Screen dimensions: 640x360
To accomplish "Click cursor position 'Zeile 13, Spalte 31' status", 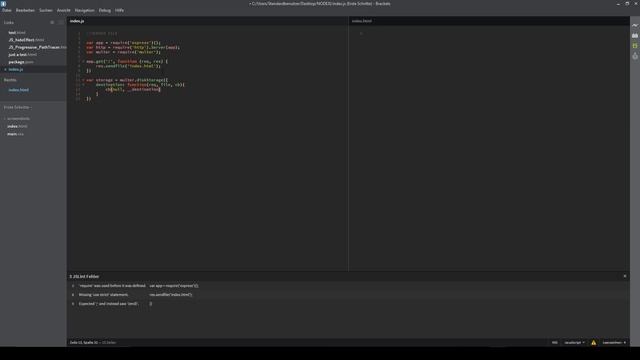I will tap(84, 342).
